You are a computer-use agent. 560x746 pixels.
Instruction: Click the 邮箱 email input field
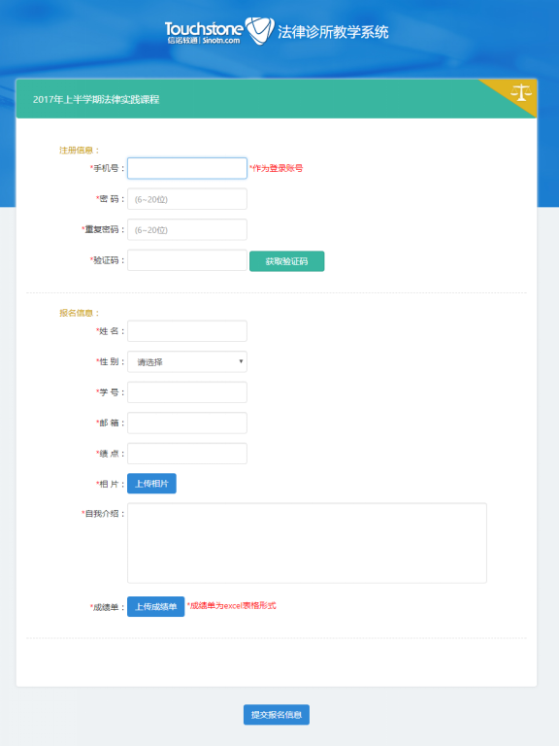click(187, 423)
